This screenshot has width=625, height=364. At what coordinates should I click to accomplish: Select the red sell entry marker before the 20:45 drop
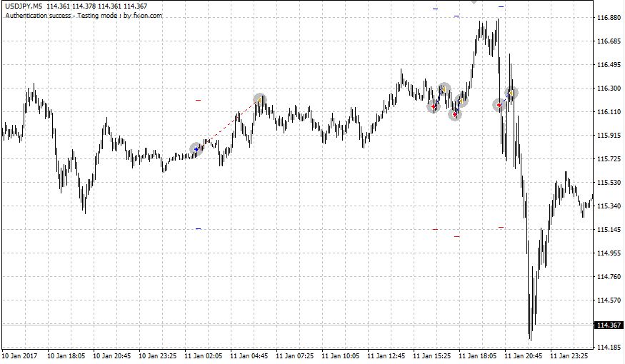(499, 105)
